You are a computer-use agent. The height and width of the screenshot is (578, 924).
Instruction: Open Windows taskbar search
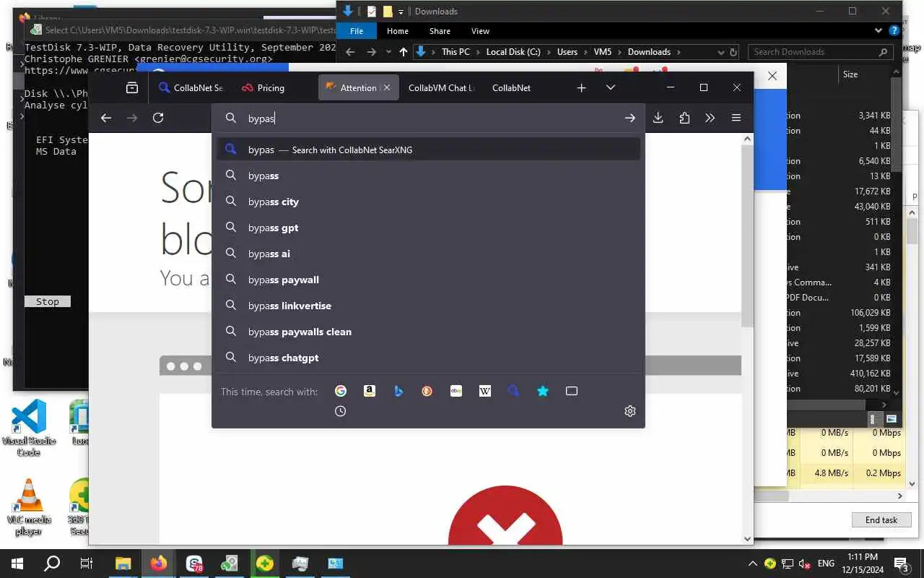(x=52, y=564)
